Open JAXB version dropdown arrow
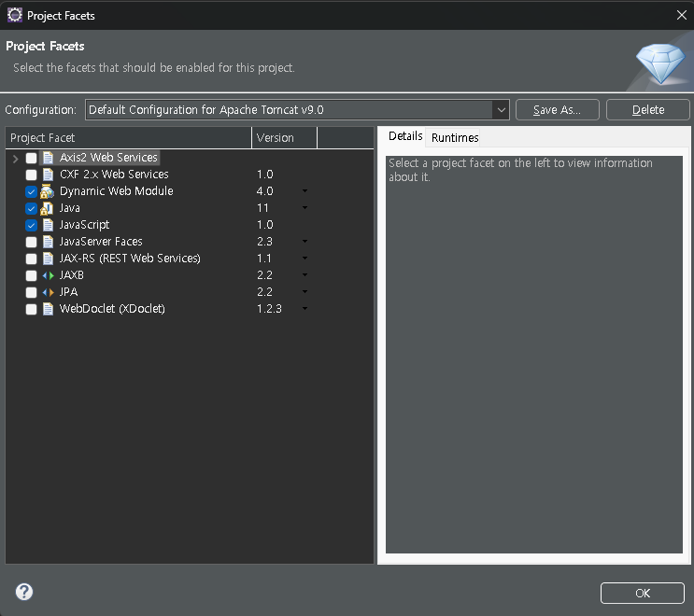694x616 pixels. 305,275
